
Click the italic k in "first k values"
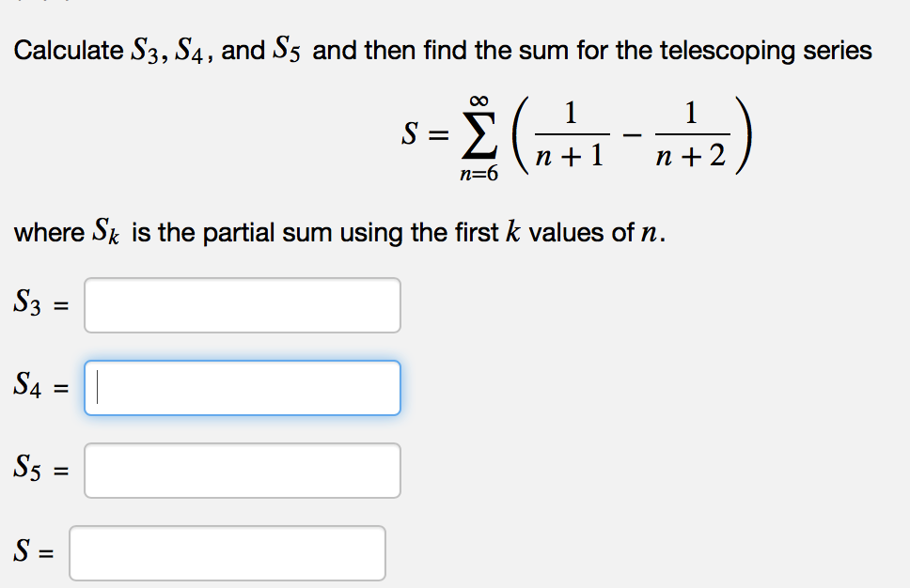pyautogui.click(x=513, y=231)
